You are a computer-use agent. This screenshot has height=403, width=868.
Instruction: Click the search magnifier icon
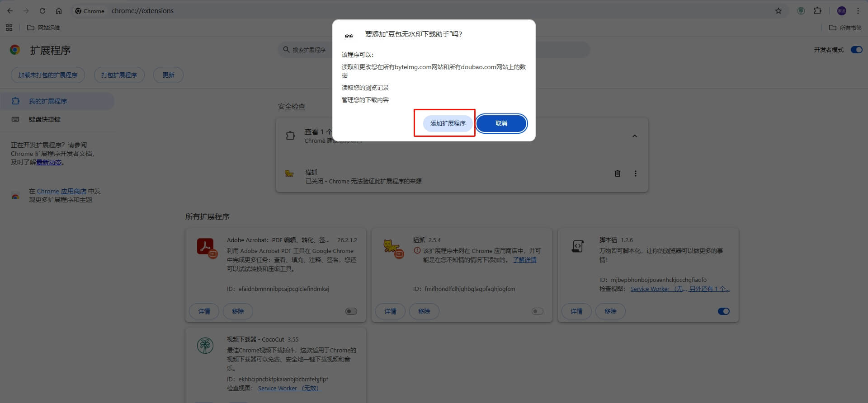pos(286,50)
